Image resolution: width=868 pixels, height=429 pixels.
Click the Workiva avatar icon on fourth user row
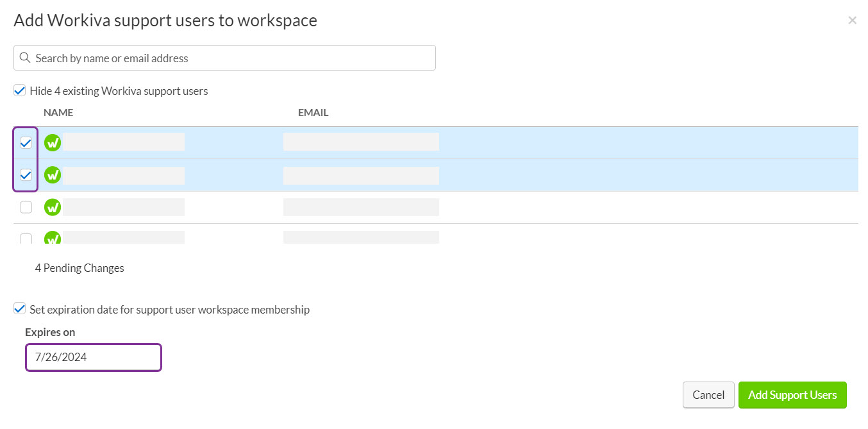[52, 238]
